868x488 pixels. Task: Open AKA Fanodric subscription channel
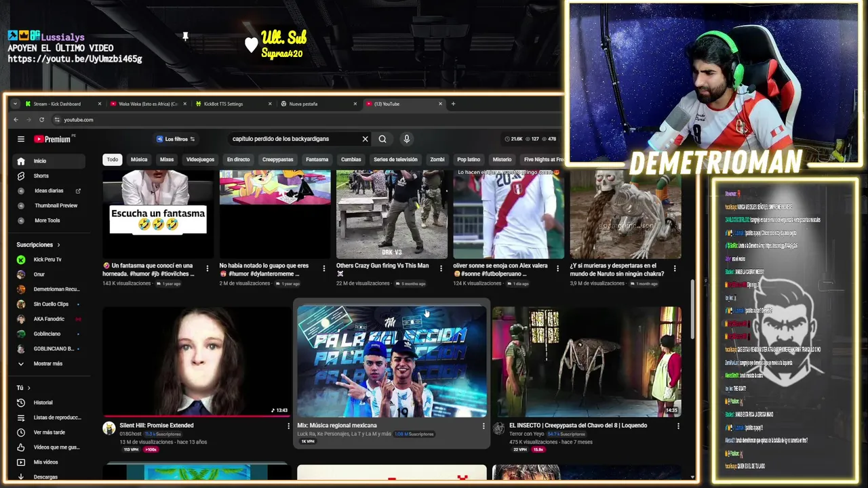coord(47,319)
